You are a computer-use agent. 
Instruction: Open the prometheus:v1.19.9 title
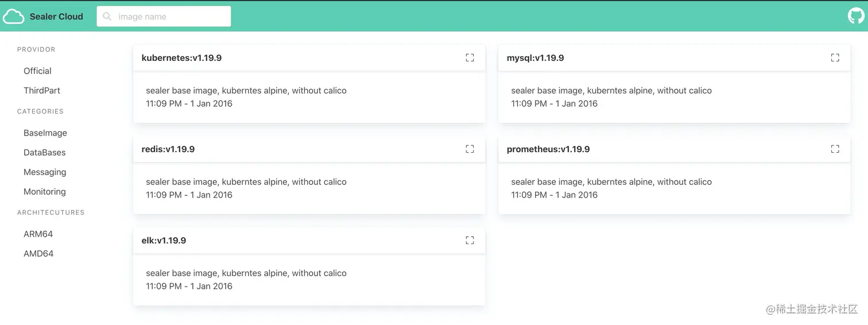point(548,149)
